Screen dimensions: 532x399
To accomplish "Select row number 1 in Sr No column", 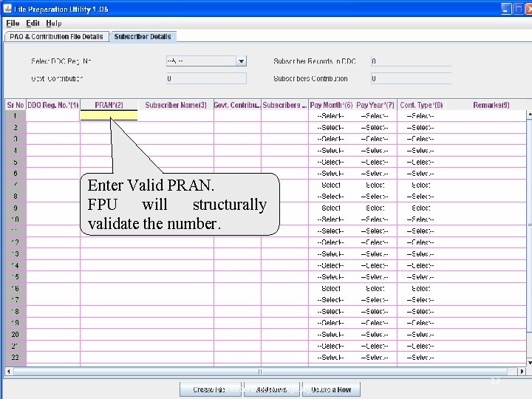I will coord(16,116).
